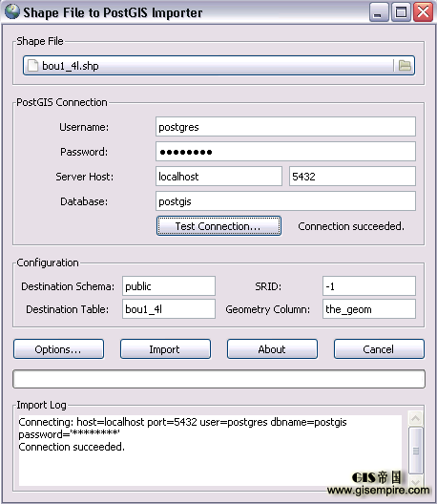The width and height of the screenshot is (437, 504).
Task: Minimize the importer window
Action: pyautogui.click(x=379, y=12)
